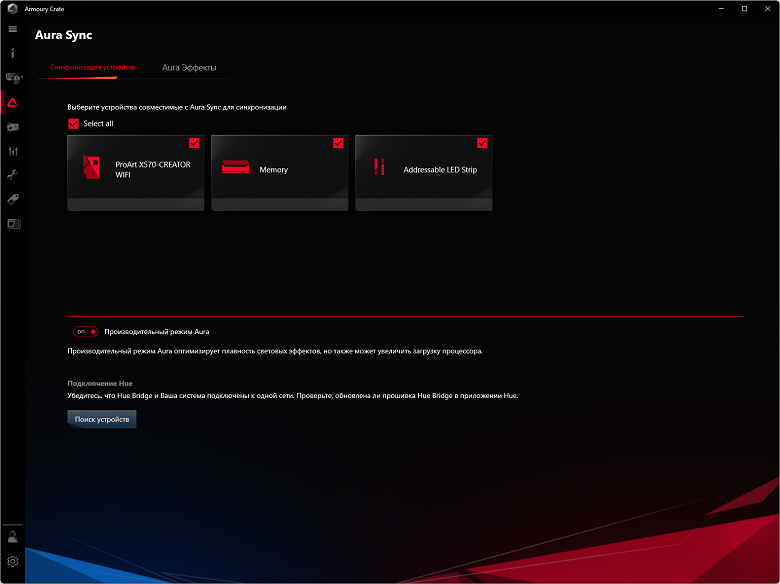This screenshot has width=780, height=584.
Task: Click the Подключение Hue heading
Action: (x=100, y=384)
